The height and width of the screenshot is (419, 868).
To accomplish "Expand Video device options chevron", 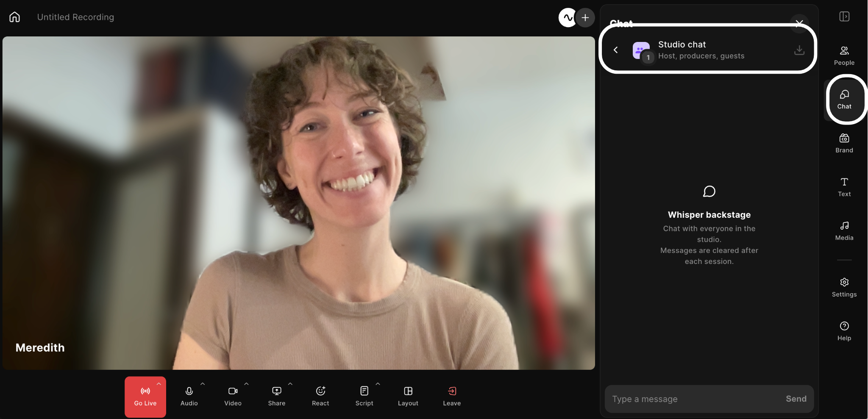I will [x=246, y=384].
